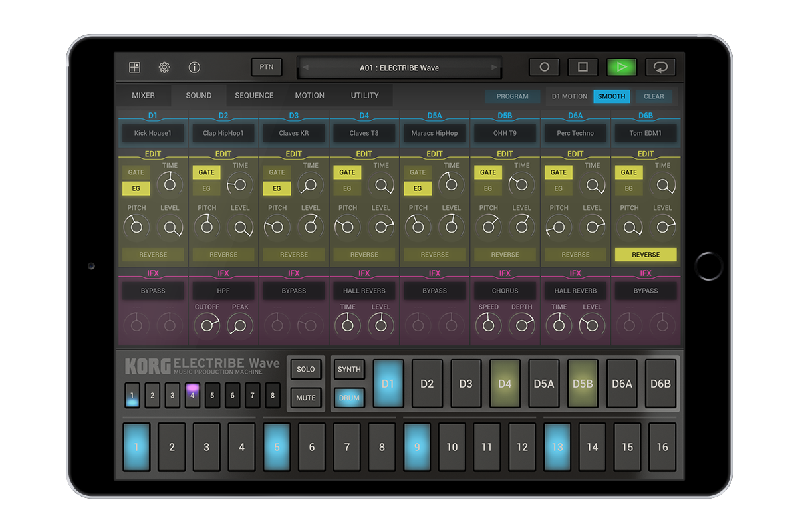Screen dimensions: 798x532
Task: Open the MOTION tab
Action: point(309,95)
